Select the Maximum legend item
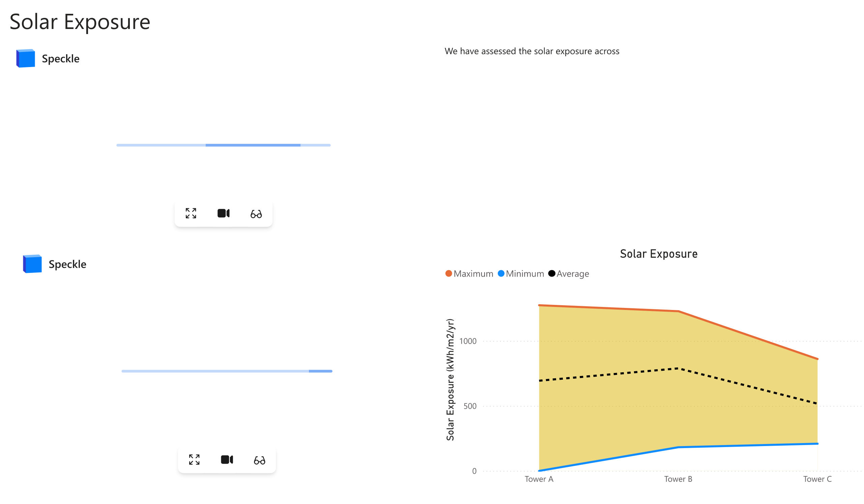 (469, 274)
